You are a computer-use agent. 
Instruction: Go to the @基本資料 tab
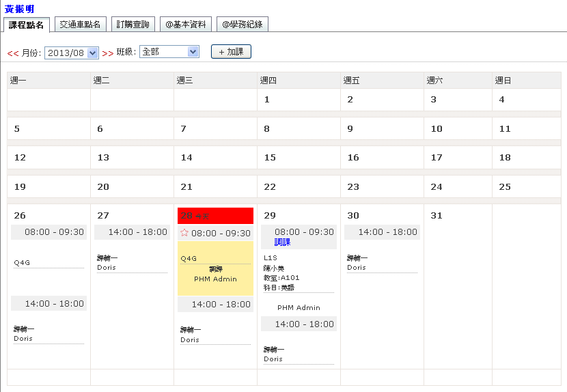(x=186, y=24)
